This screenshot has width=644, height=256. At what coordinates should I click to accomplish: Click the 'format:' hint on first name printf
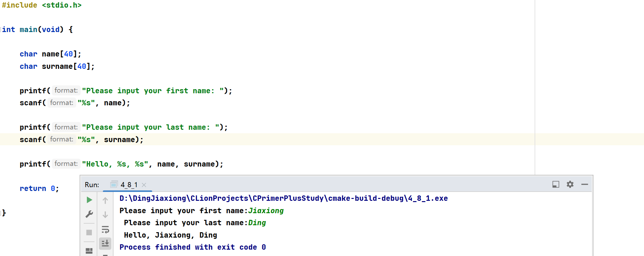(66, 90)
